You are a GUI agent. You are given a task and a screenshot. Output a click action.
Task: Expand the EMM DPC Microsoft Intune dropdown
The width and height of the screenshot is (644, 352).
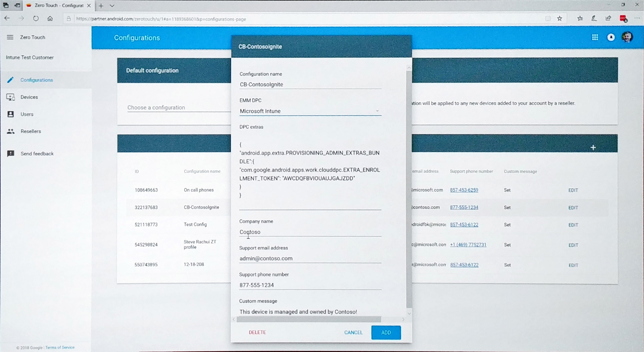click(310, 111)
